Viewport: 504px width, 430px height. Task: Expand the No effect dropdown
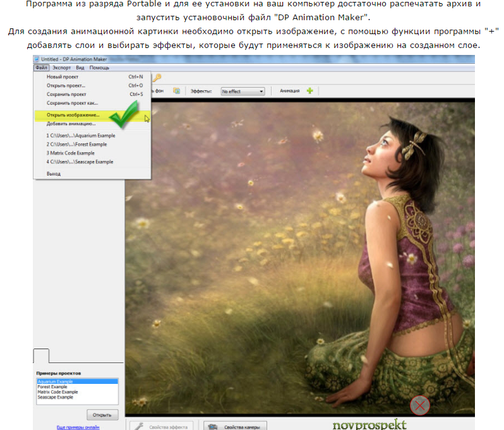(x=243, y=92)
